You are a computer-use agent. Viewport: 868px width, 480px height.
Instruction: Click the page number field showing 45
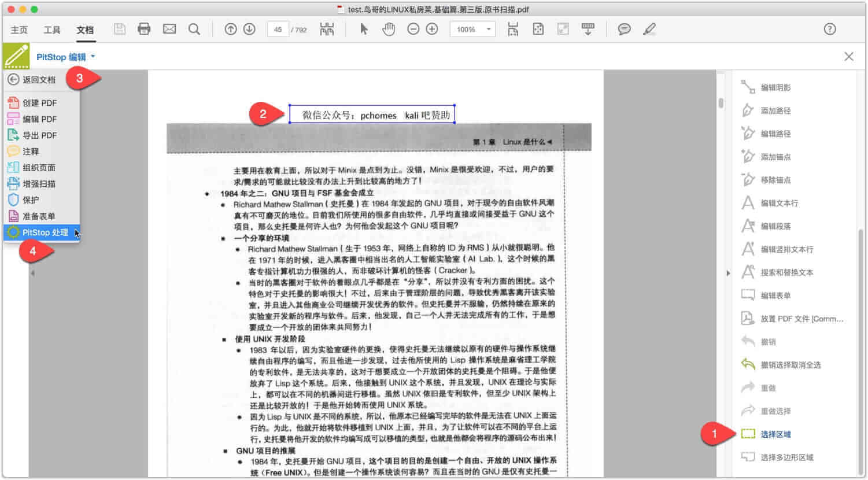click(x=278, y=29)
